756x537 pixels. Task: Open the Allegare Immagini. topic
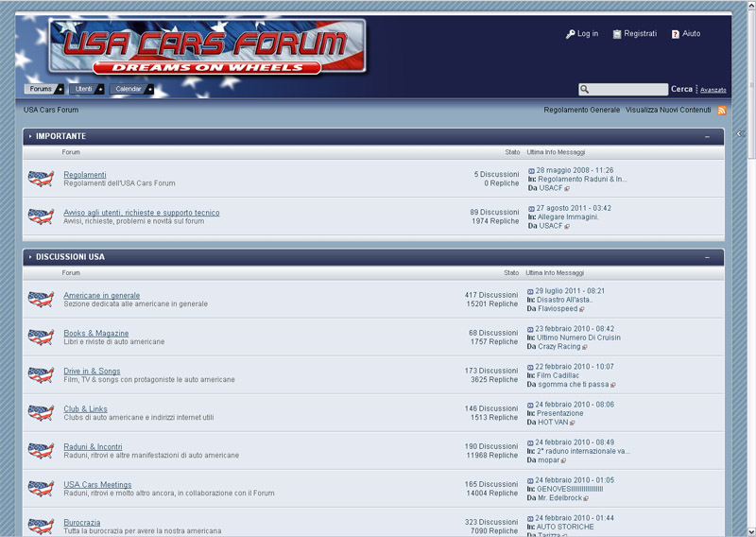(568, 217)
